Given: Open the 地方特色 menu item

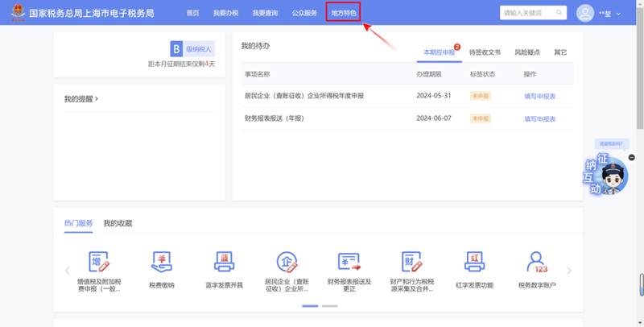Looking at the screenshot, I should pos(343,13).
